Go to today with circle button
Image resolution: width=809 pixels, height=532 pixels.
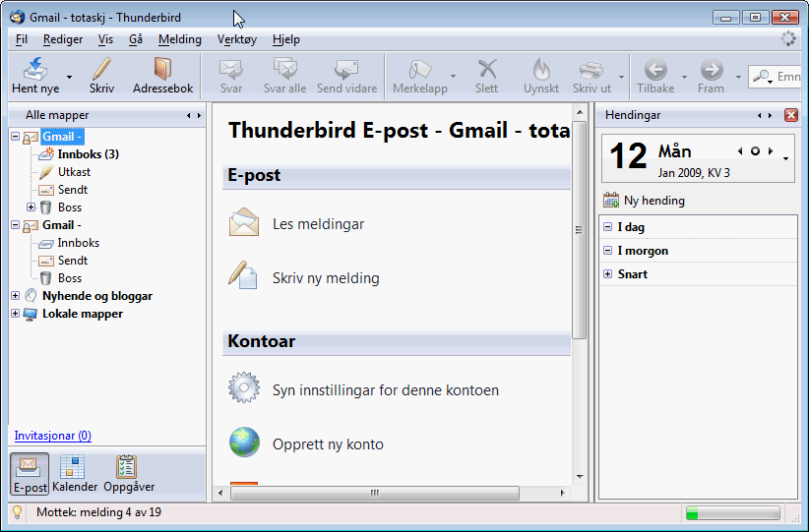[x=755, y=151]
